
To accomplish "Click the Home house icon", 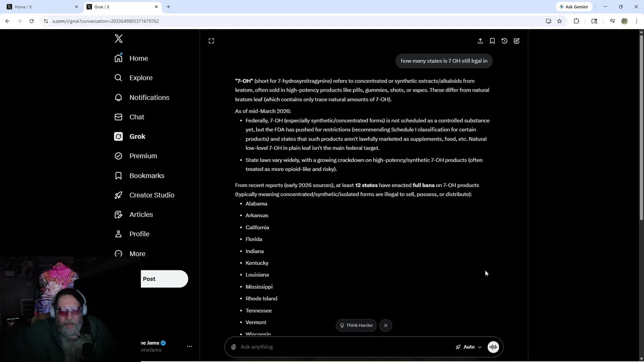I will [x=118, y=58].
